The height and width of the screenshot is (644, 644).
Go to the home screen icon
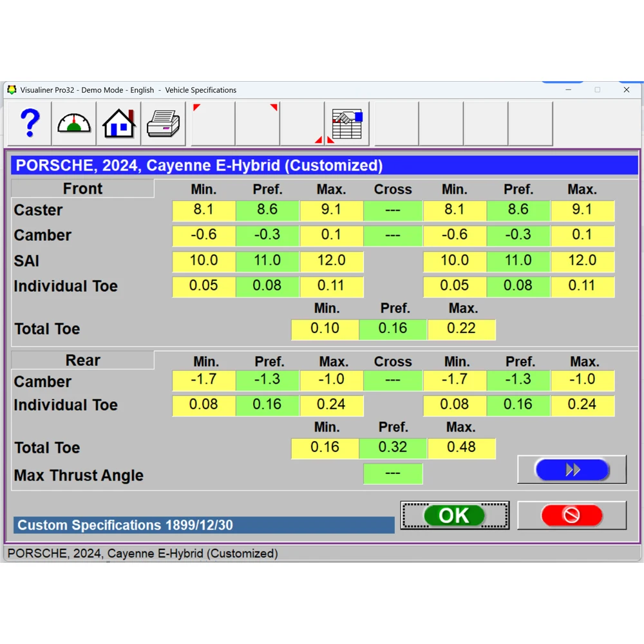[119, 124]
